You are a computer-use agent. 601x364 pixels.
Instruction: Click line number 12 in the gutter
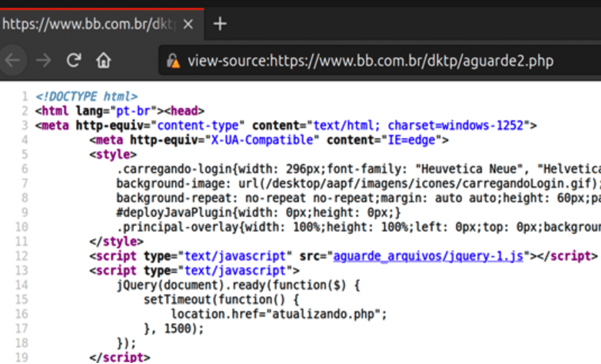[21, 256]
